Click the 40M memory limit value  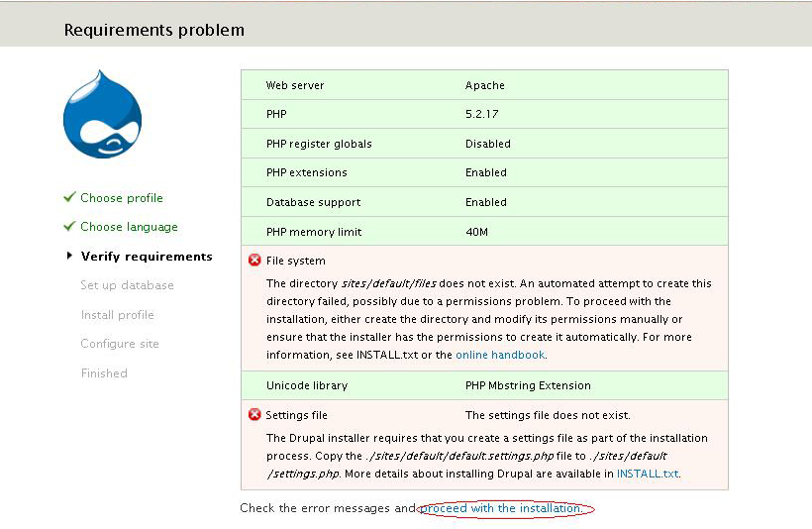coord(477,232)
